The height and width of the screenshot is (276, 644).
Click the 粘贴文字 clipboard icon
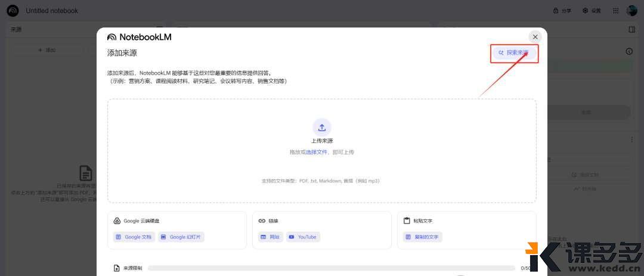click(407, 221)
